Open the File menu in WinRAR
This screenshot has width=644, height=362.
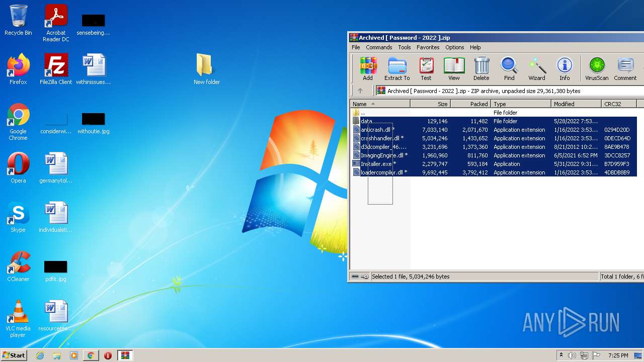click(x=356, y=47)
